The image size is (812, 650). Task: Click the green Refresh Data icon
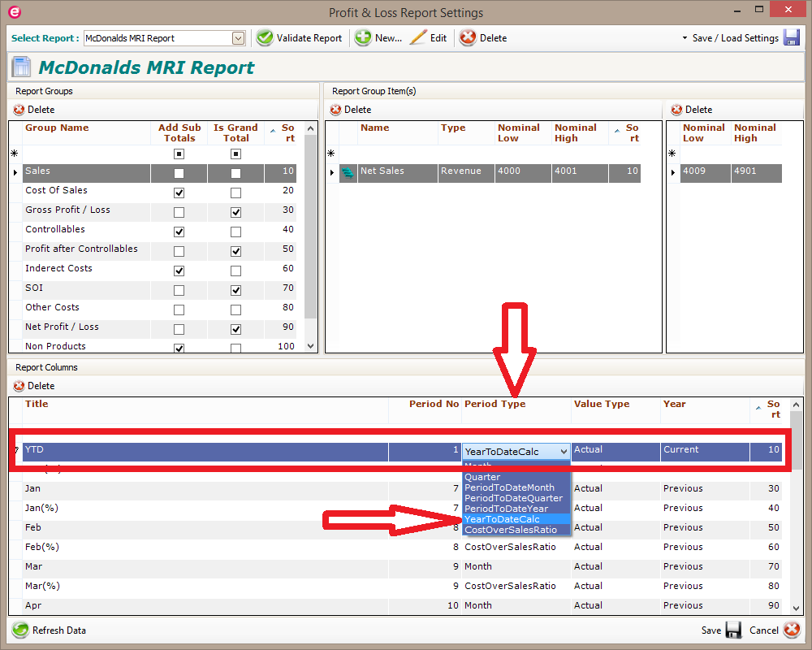click(21, 630)
